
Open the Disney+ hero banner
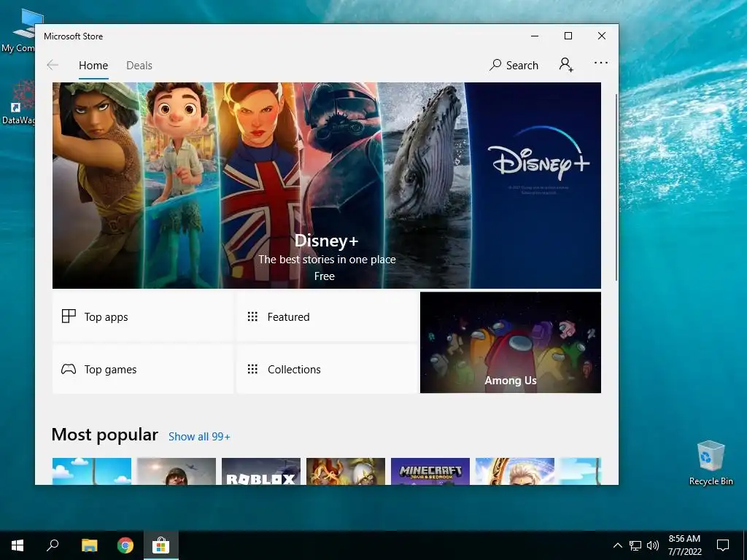(326, 185)
